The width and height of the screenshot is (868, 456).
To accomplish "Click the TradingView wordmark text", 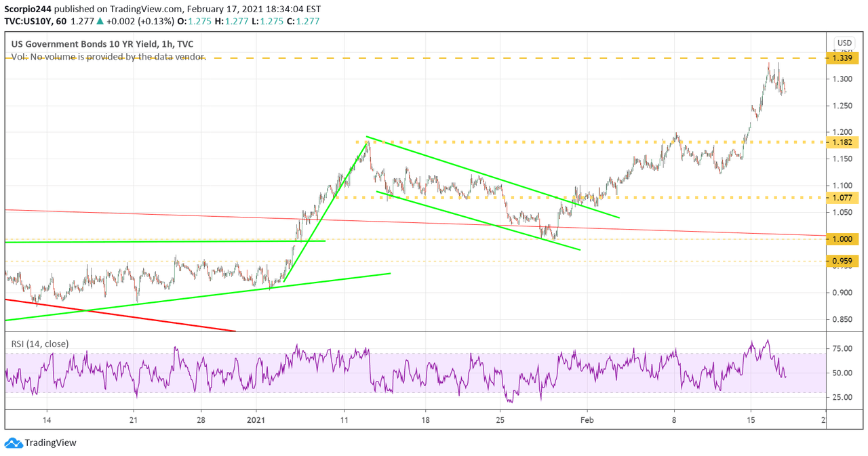I will click(x=51, y=443).
